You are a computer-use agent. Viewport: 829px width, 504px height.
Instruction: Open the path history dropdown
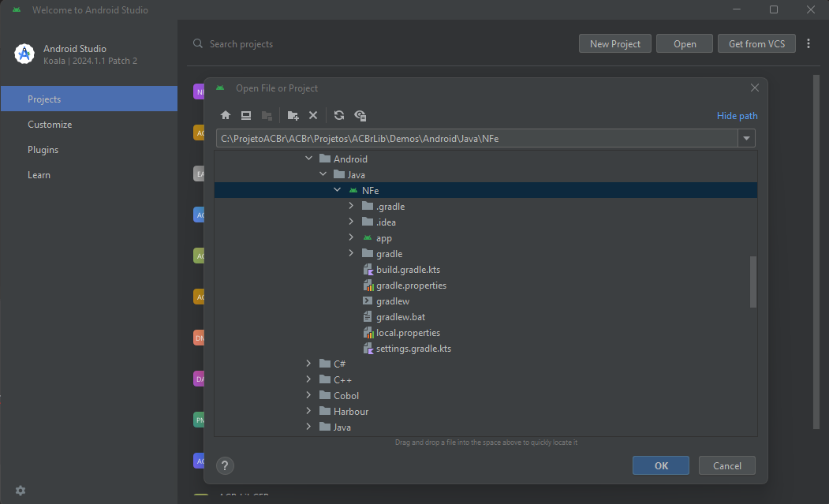coord(746,139)
